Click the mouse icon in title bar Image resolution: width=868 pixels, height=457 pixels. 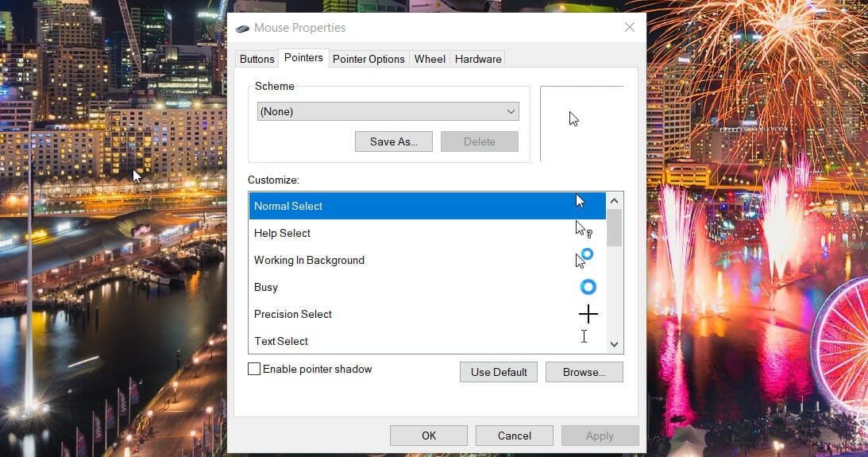click(242, 29)
